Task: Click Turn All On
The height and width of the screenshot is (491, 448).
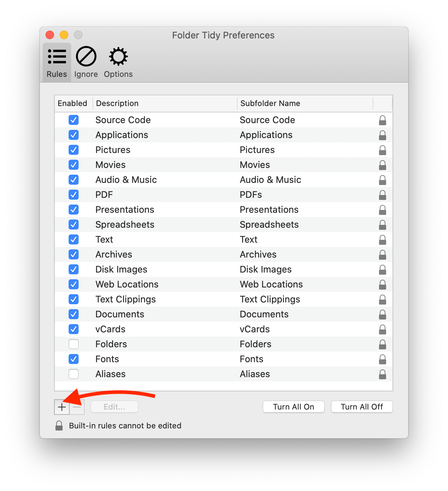Action: (294, 407)
